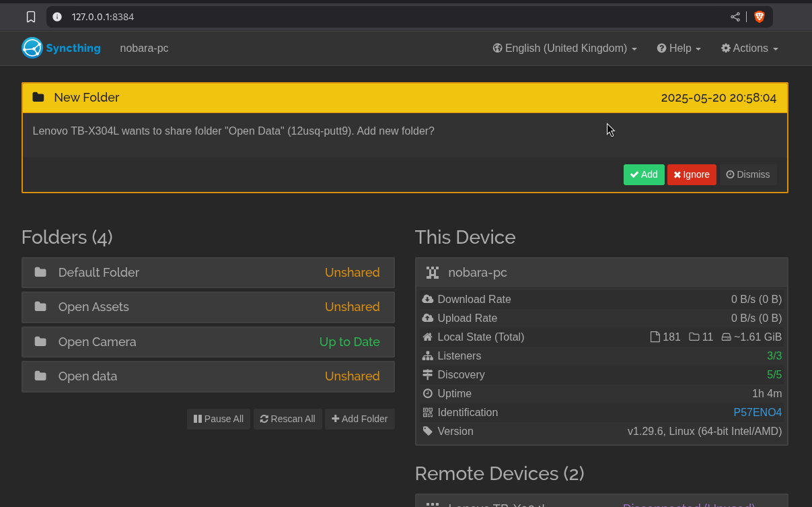The image size is (812, 507).
Task: Expand the Default Folder row
Action: [x=208, y=272]
